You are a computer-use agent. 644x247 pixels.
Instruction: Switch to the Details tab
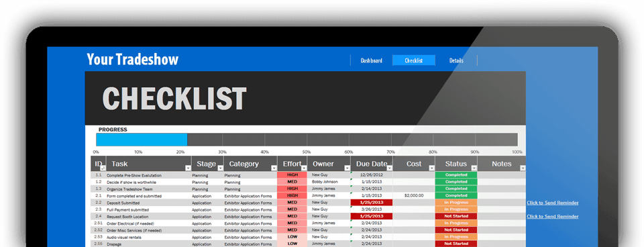click(456, 60)
